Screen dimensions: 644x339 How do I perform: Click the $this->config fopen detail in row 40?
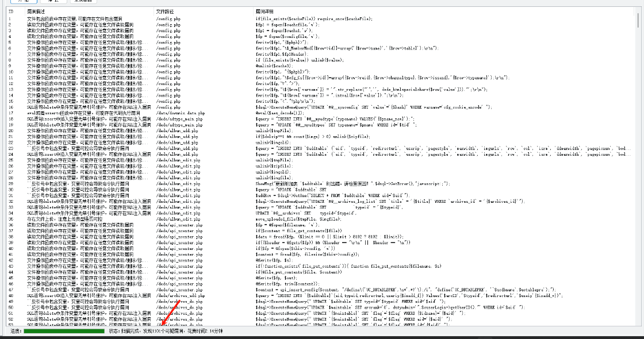click(296, 248)
